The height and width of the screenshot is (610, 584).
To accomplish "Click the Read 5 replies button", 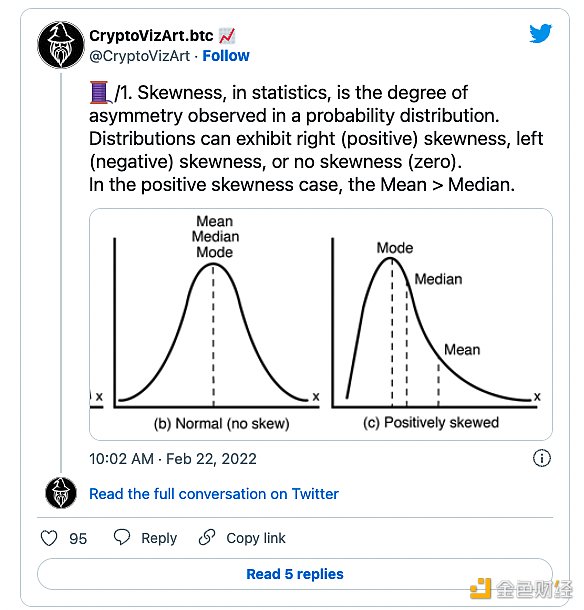I will [x=295, y=574].
